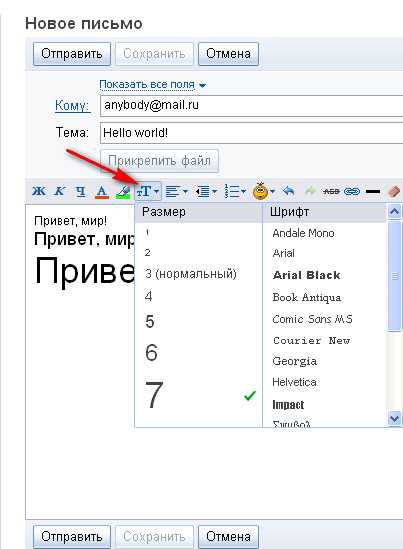Select font size 1
This screenshot has height=549, width=403.
pos(199,232)
